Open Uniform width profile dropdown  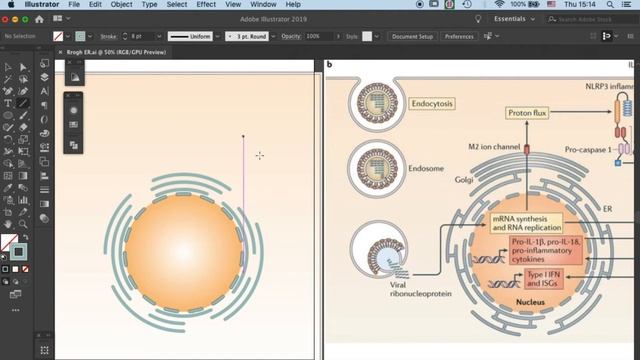pos(218,36)
